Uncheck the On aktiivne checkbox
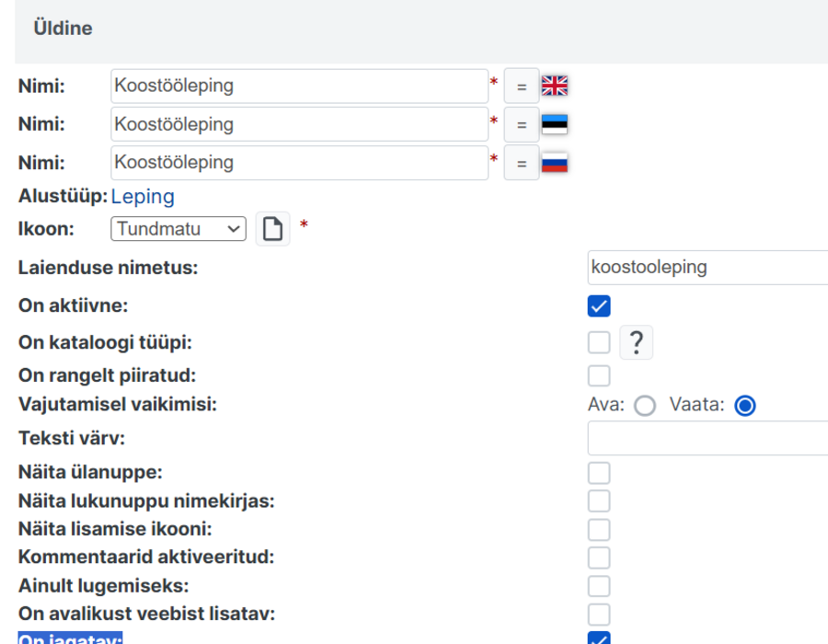 599,306
